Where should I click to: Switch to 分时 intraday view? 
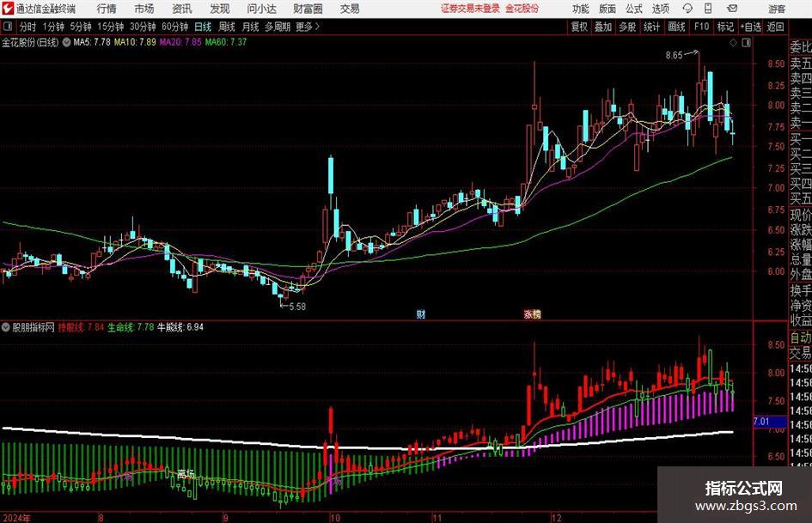(x=27, y=27)
